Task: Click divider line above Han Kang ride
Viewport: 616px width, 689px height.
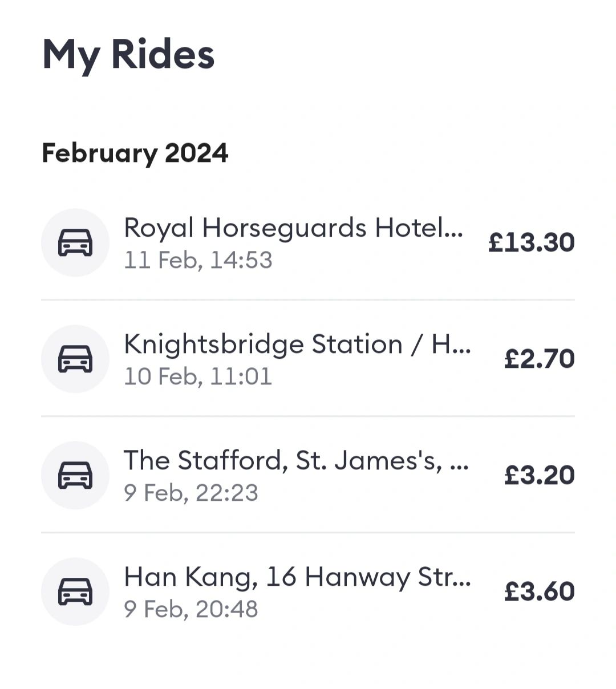Action: point(308,533)
